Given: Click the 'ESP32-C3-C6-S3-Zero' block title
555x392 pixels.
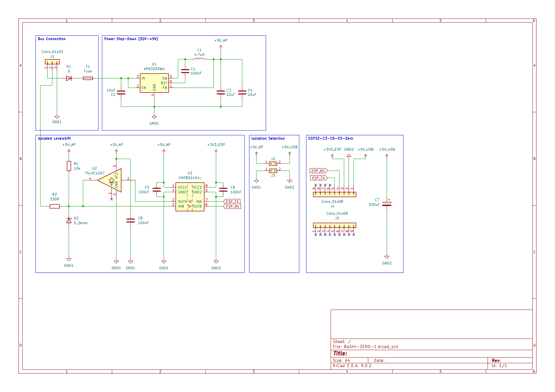Looking at the screenshot, I should pyautogui.click(x=330, y=139).
